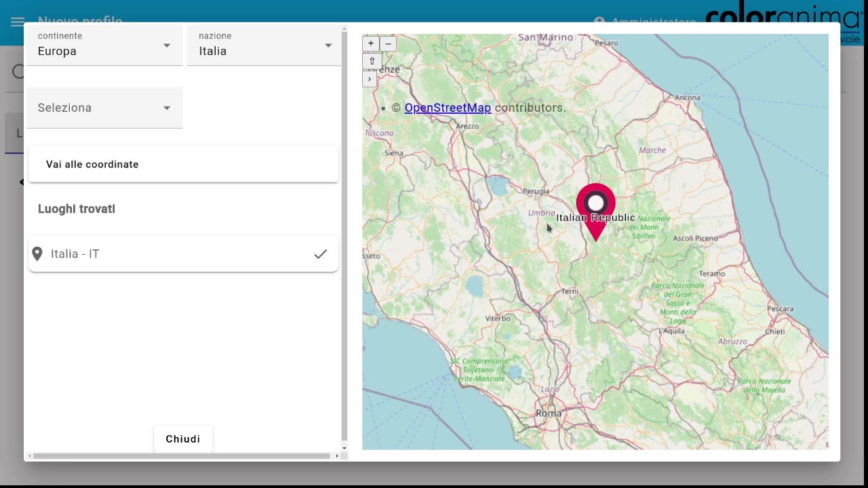Screen dimensions: 868x488
Task: Click the Viterbo label on map
Action: (x=498, y=319)
